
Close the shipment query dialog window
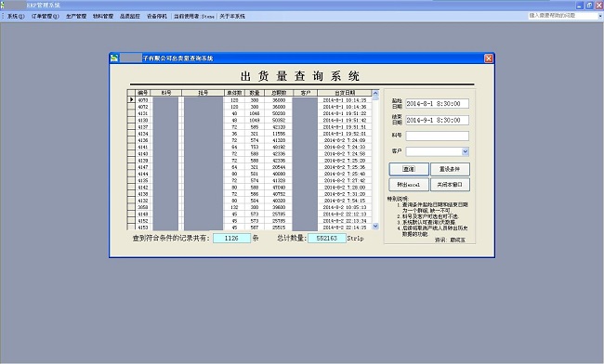tap(489, 58)
